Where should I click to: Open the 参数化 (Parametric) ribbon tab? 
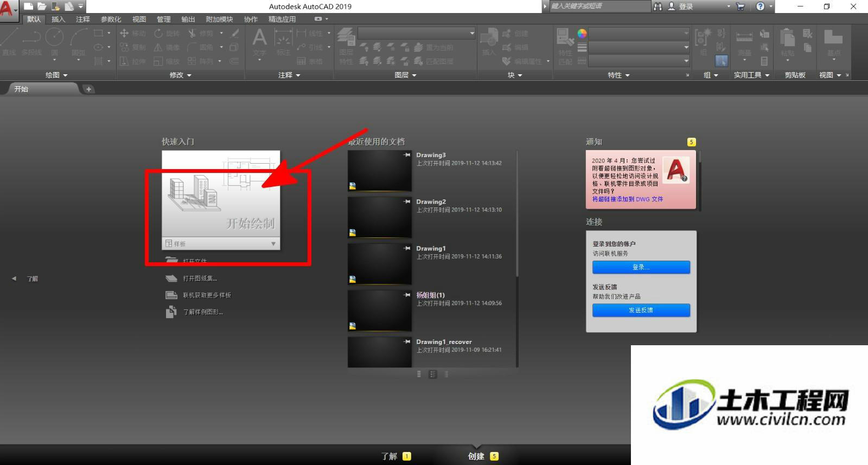click(x=111, y=19)
